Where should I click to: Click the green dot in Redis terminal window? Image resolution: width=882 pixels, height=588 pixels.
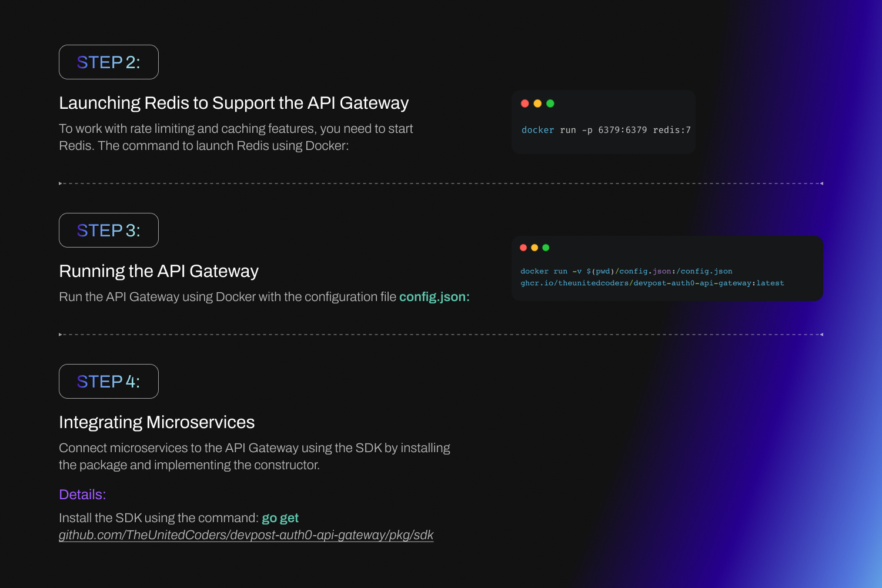pyautogui.click(x=550, y=103)
